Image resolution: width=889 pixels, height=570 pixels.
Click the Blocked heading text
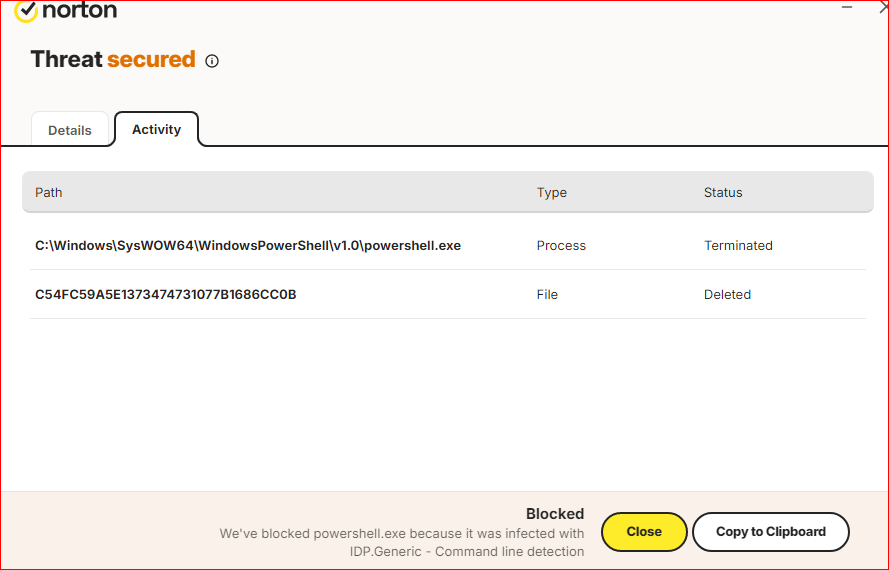point(554,514)
